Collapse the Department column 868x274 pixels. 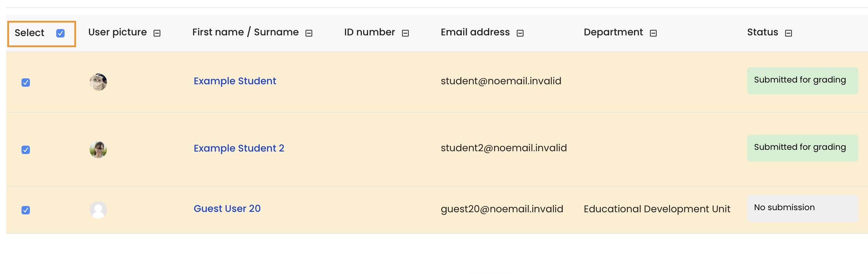point(653,33)
